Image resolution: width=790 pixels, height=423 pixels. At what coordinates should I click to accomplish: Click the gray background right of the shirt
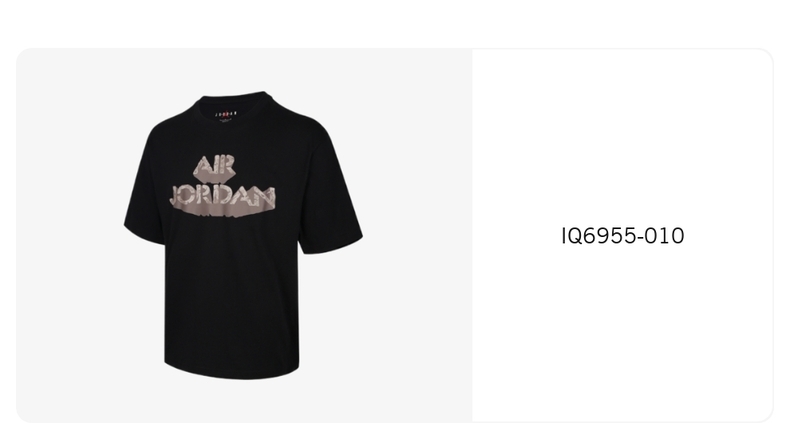[x=417, y=235]
